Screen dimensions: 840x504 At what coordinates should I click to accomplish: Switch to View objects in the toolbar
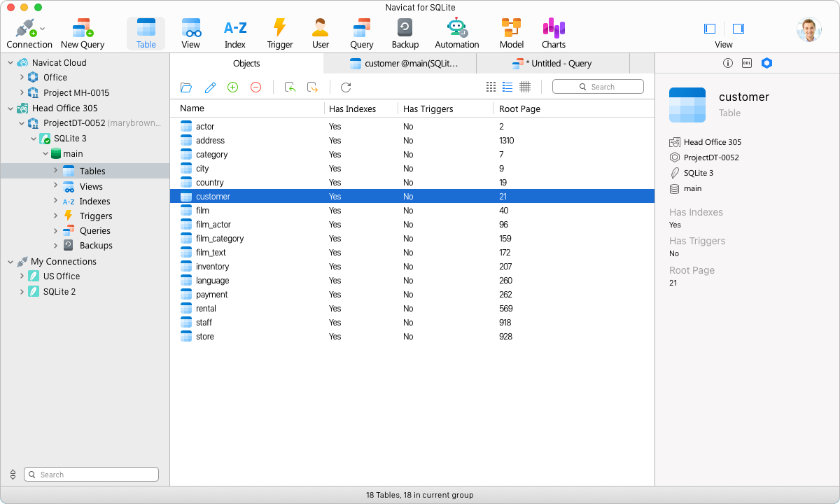click(190, 34)
